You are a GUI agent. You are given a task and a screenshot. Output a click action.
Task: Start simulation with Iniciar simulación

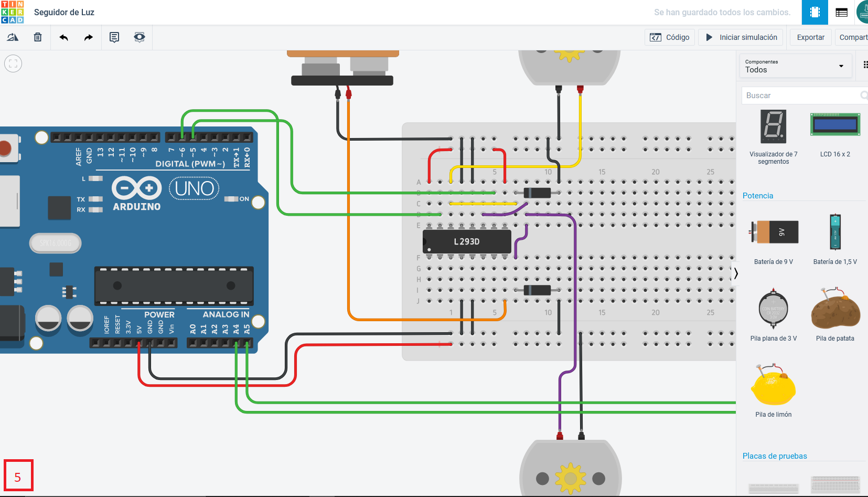[741, 37]
